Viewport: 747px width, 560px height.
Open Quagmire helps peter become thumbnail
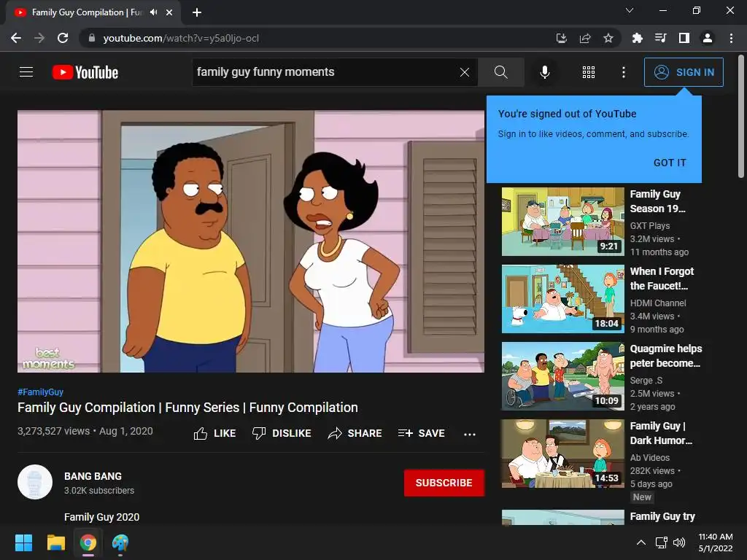[x=562, y=376]
